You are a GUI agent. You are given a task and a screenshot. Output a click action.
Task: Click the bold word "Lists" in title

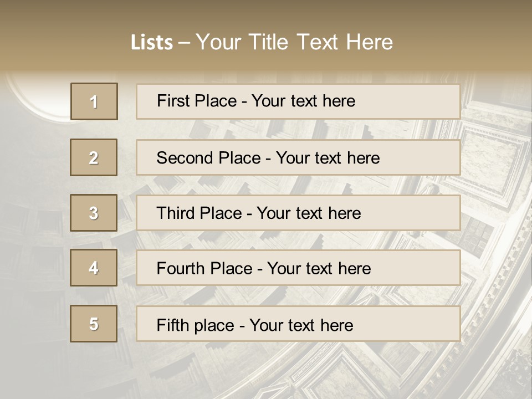152,43
